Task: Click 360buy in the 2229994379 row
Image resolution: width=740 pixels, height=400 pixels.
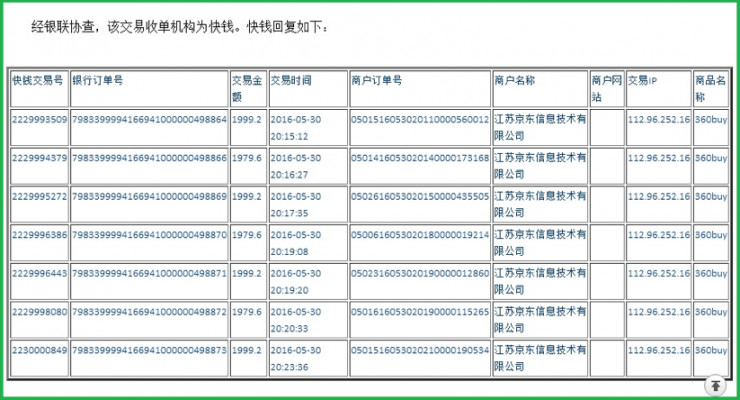Action: [x=711, y=158]
